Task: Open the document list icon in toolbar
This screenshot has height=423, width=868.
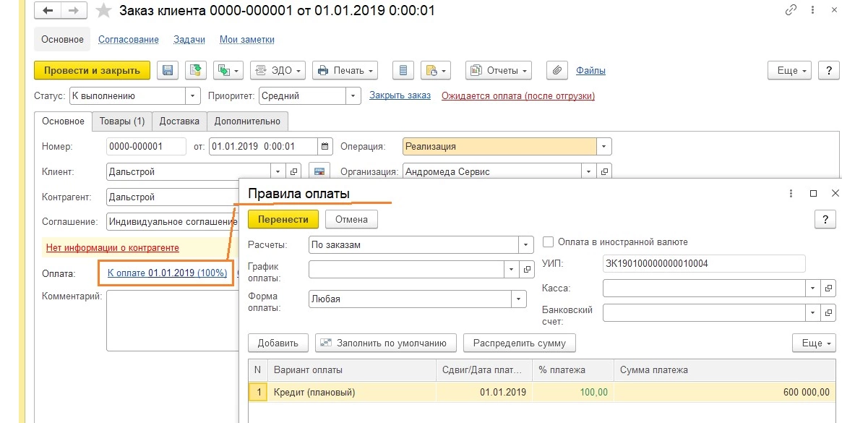Action: pyautogui.click(x=403, y=70)
